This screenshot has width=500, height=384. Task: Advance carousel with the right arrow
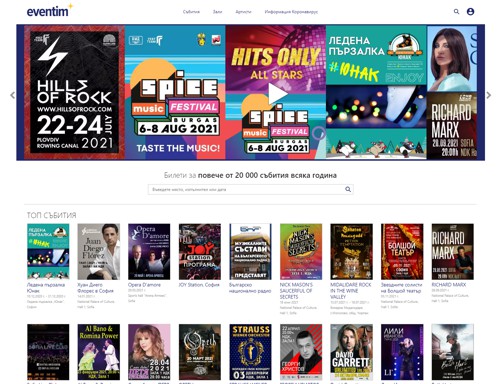(489, 95)
